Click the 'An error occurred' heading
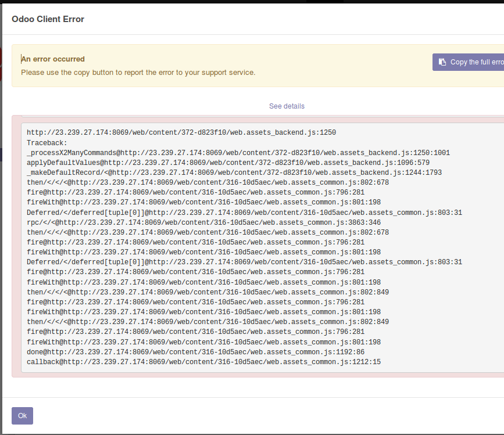The width and height of the screenshot is (504, 435). [x=53, y=59]
